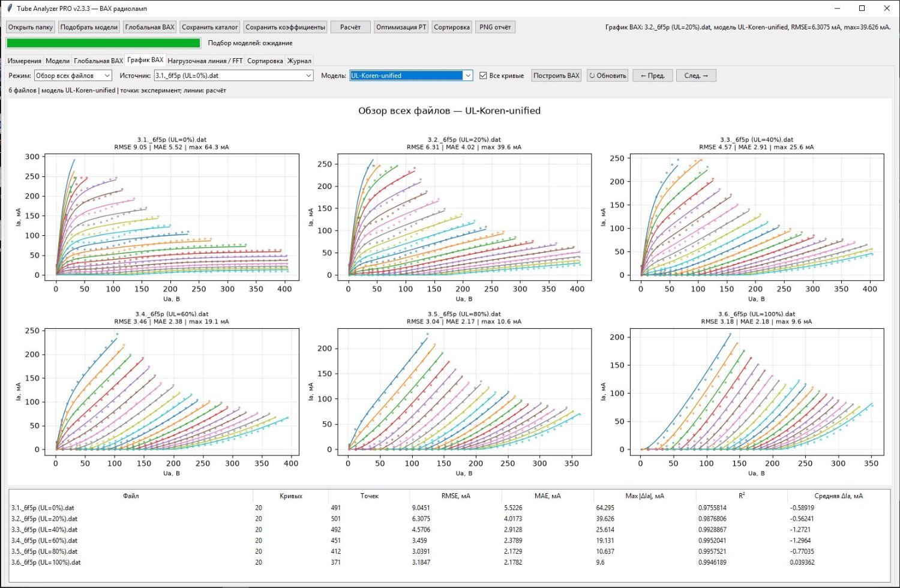This screenshot has height=588, width=900.
Task: Open the Сортировка tab
Action: point(265,61)
